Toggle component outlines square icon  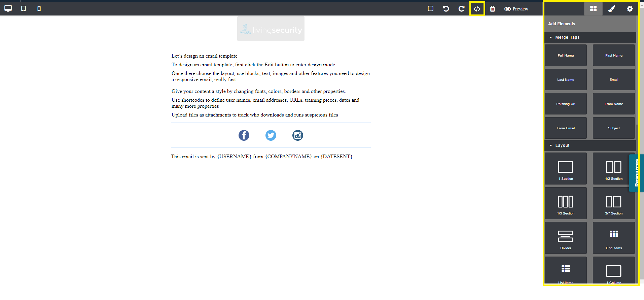(x=430, y=8)
